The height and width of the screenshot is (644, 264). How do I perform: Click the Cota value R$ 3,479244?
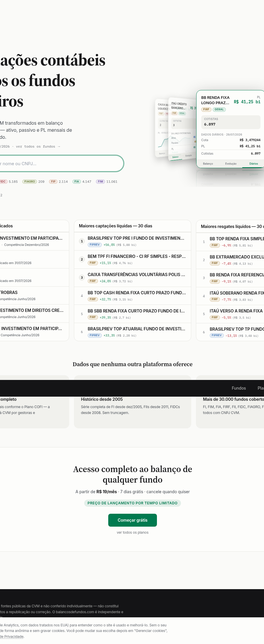coord(250,140)
